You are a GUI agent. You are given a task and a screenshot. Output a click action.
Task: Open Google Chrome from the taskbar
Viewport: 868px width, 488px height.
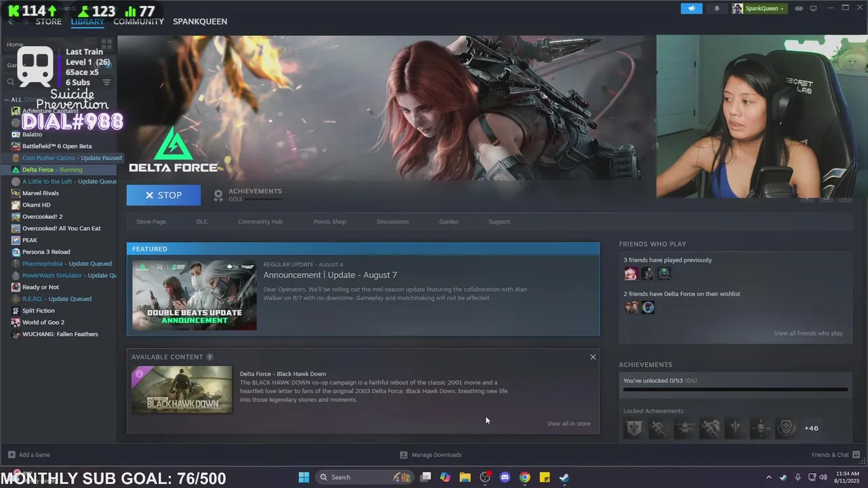click(x=525, y=477)
